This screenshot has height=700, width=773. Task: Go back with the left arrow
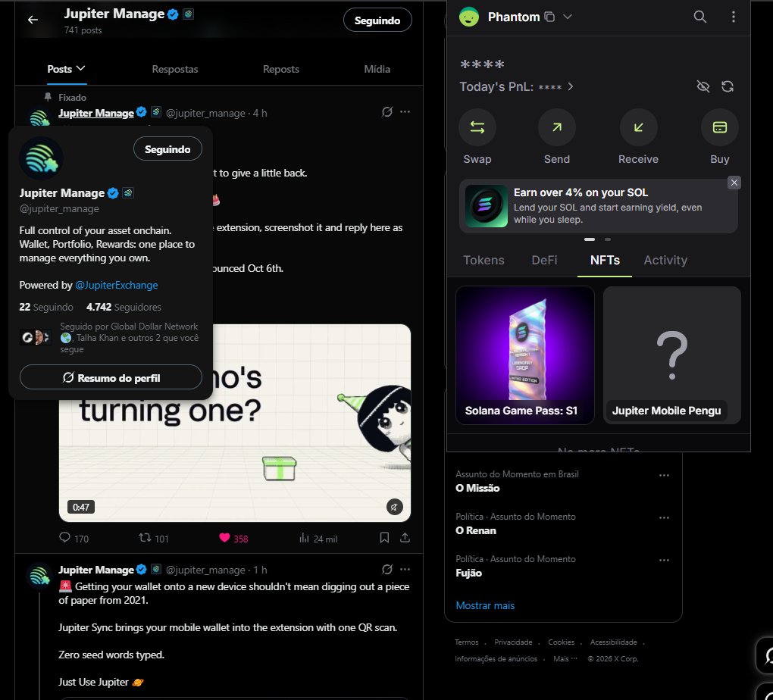pos(33,20)
